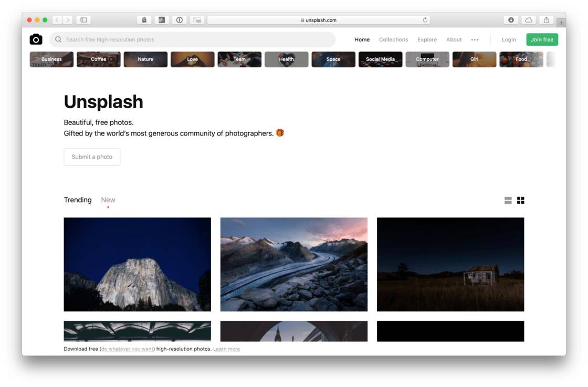Go forward with Safari forward arrow
The image size is (588, 387).
coord(68,20)
